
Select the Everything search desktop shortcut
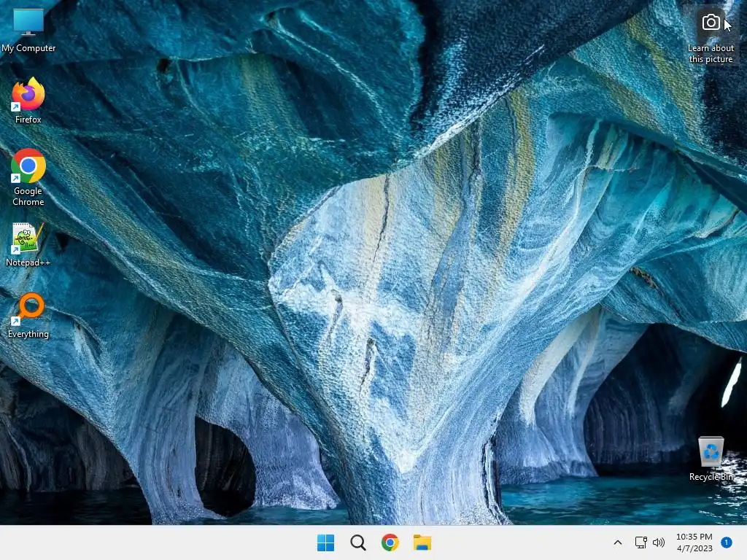(28, 316)
